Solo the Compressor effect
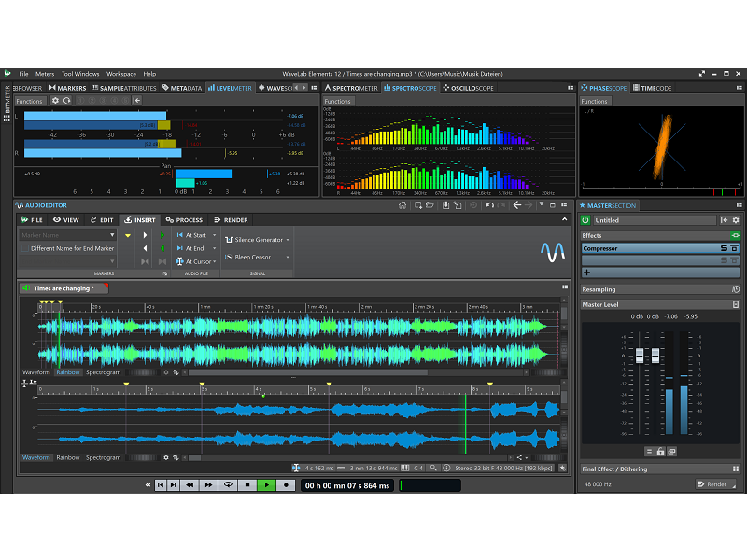747x560 pixels. click(x=724, y=248)
